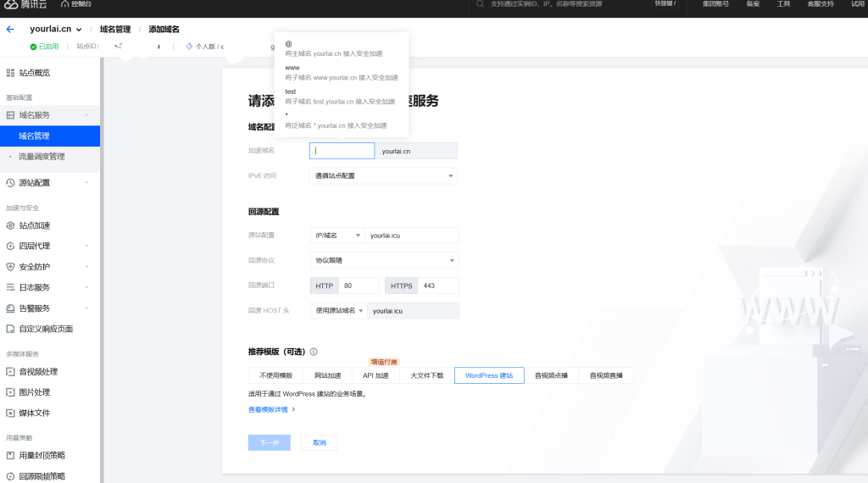The image size is (868, 483).
Task: Click the info icon next to 推荐模版
Action: click(x=314, y=352)
